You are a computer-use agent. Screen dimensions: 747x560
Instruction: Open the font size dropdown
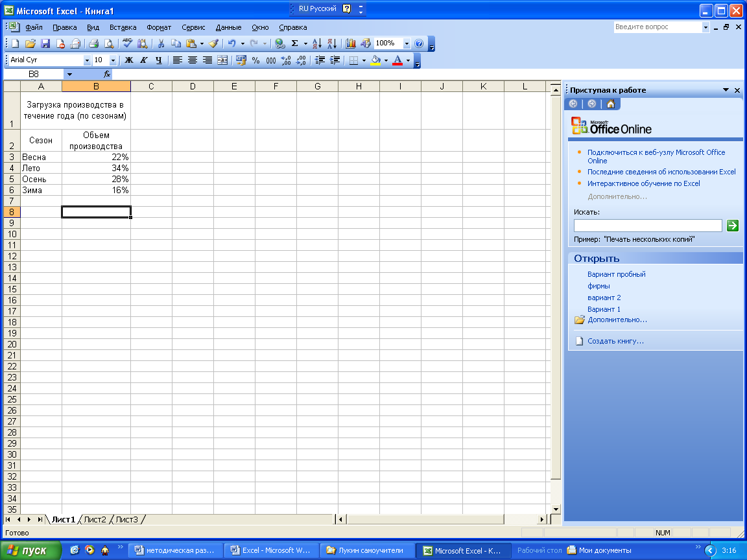(x=113, y=60)
